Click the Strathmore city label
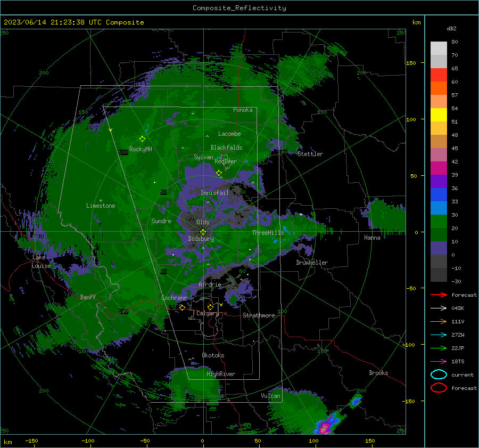Screen dimensions: 479x448 (x=259, y=315)
